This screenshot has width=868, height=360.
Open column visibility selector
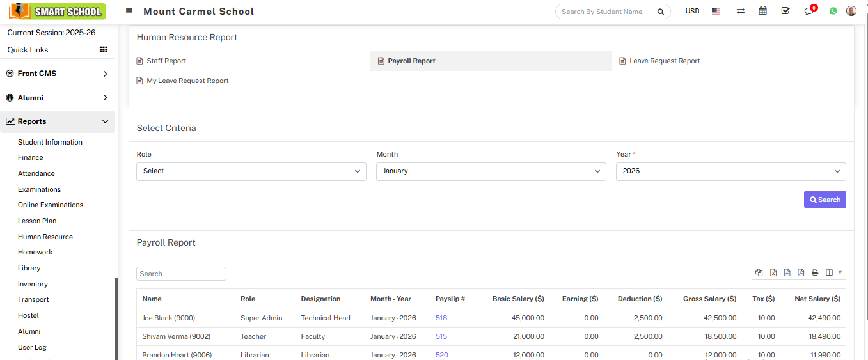pos(833,272)
